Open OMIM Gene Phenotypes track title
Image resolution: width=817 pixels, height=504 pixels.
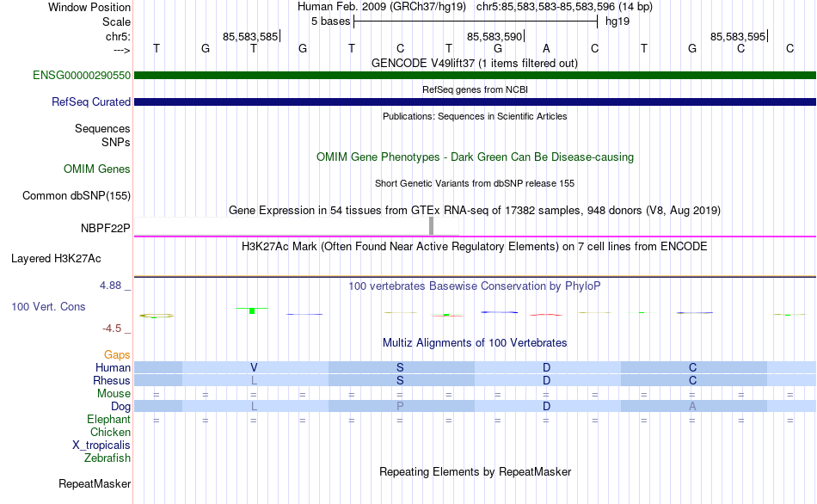click(475, 157)
